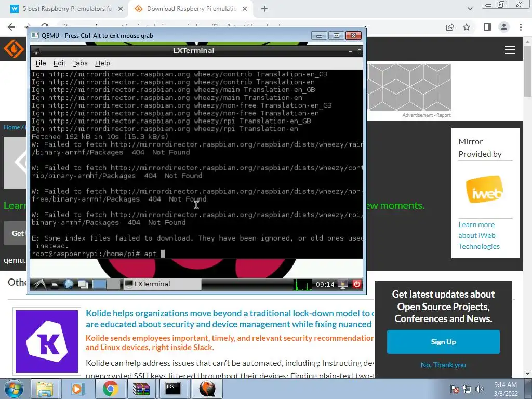
Task: Open the LXDE start menu icon
Action: click(x=39, y=284)
